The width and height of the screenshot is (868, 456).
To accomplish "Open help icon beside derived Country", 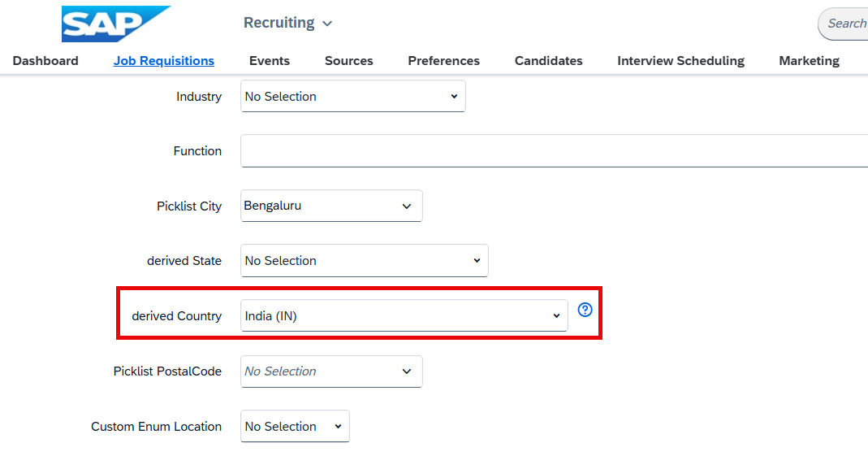I will [585, 310].
